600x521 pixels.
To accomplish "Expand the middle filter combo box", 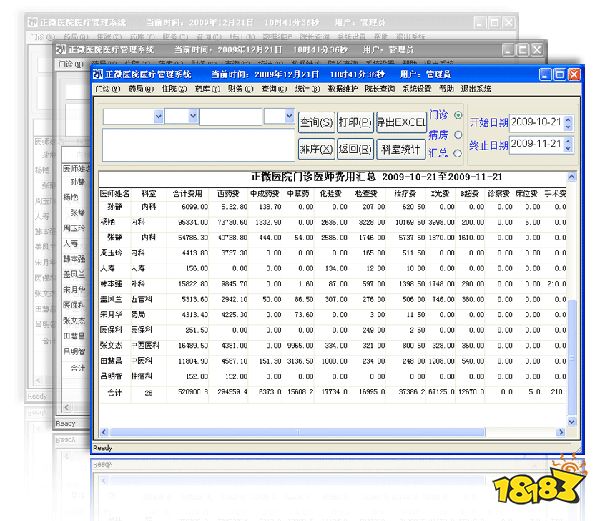I will [x=193, y=117].
